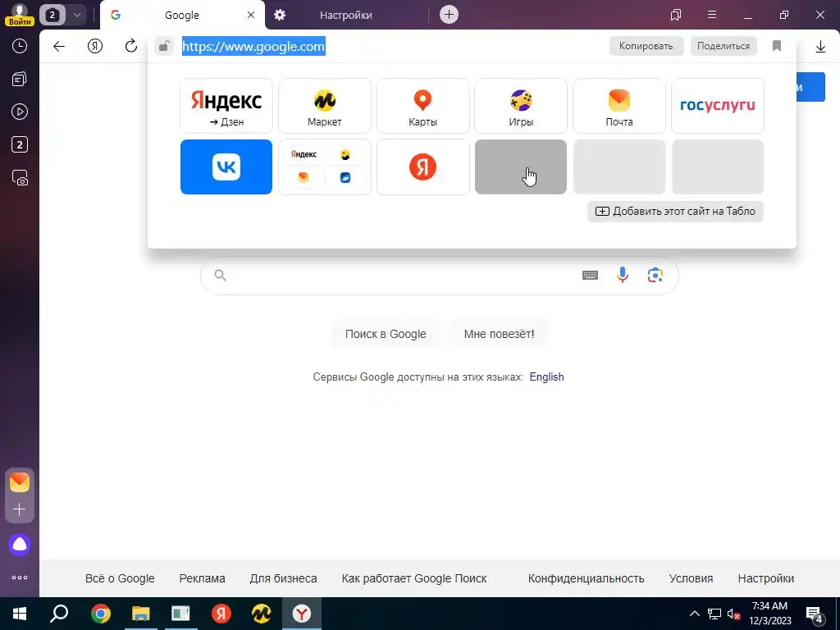The width and height of the screenshot is (840, 630).
Task: Close the Google tab
Action: click(x=251, y=15)
